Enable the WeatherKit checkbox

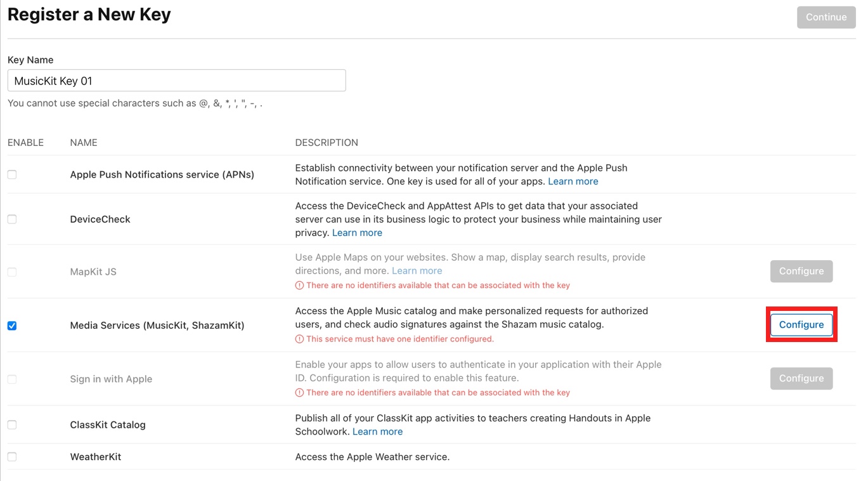[12, 456]
